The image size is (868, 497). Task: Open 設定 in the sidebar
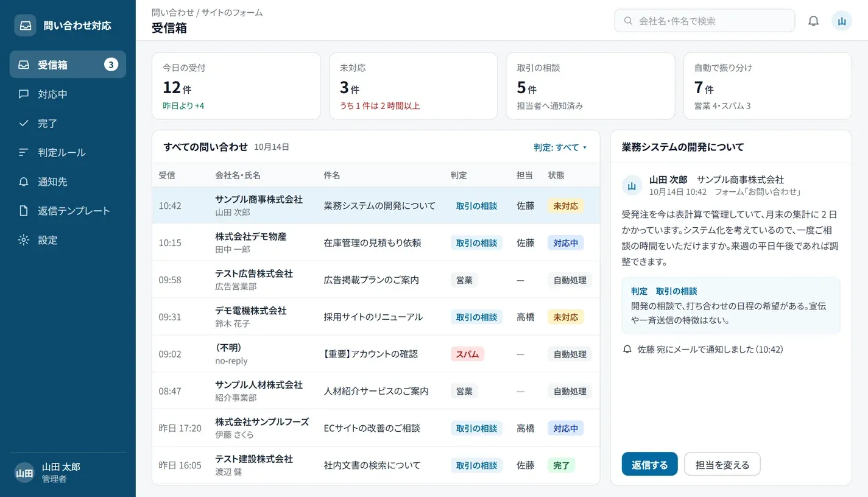pos(68,240)
